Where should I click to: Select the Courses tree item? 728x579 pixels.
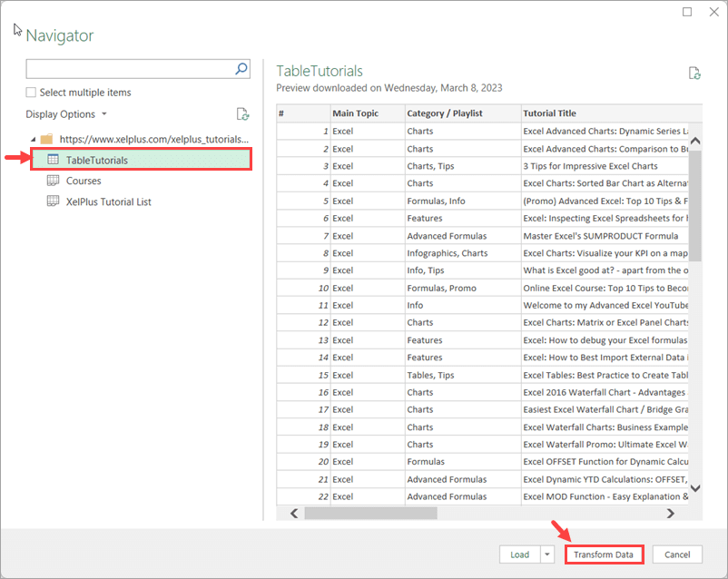point(84,182)
